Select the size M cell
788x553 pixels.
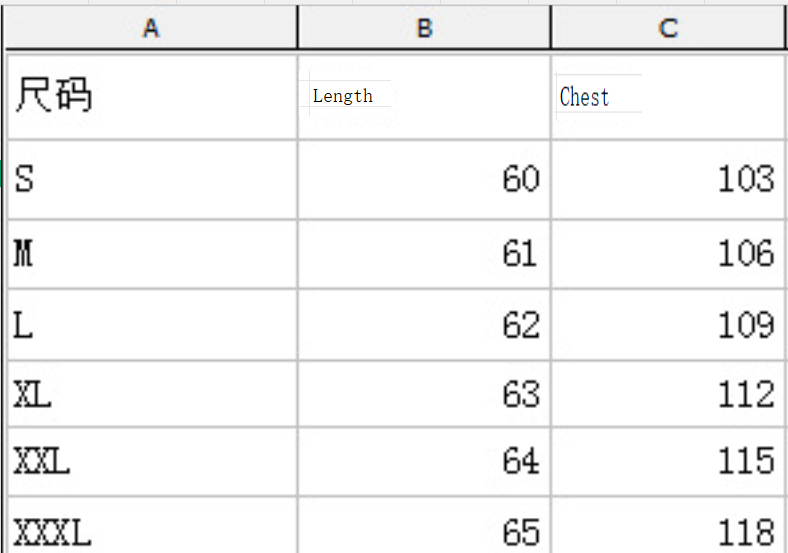pos(152,254)
